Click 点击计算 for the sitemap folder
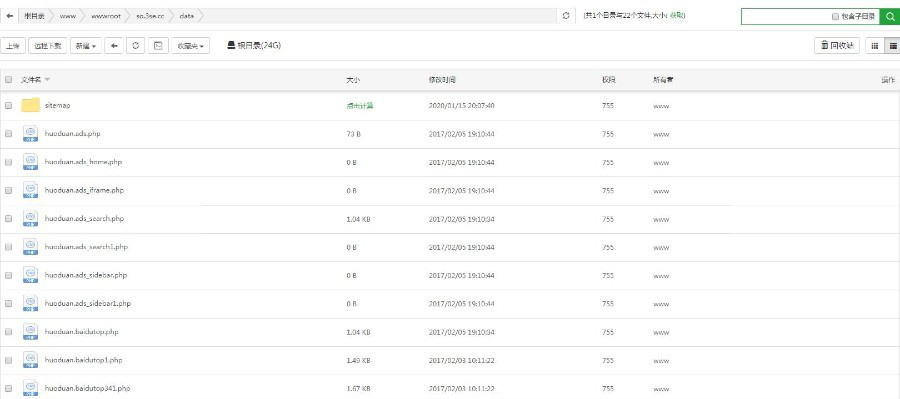This screenshot has width=900, height=399. (359, 106)
